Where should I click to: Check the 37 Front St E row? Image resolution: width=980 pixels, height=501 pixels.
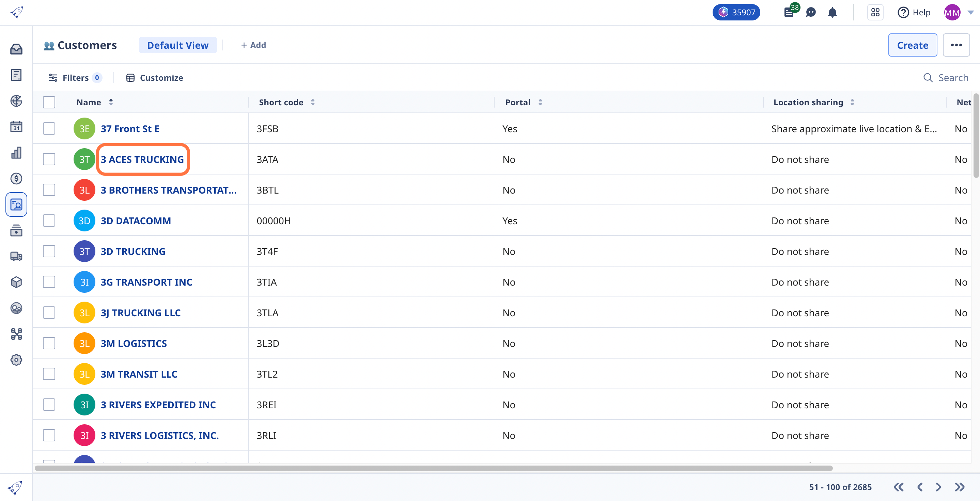pos(49,129)
